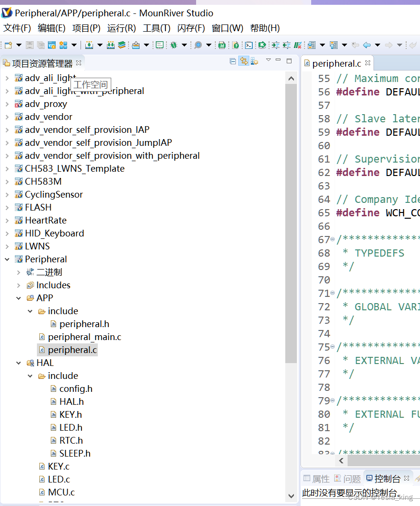420x506 pixels.
Task: Open the 项目(P) menu
Action: coord(86,28)
